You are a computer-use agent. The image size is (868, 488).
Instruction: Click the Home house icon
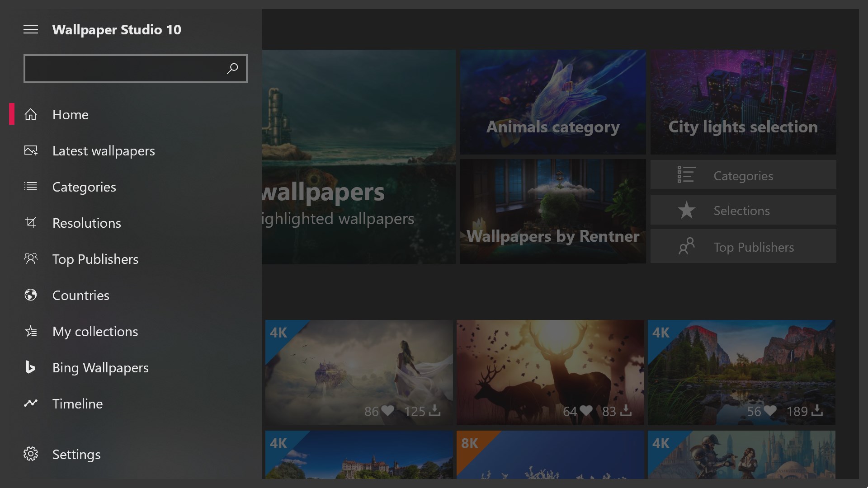31,114
